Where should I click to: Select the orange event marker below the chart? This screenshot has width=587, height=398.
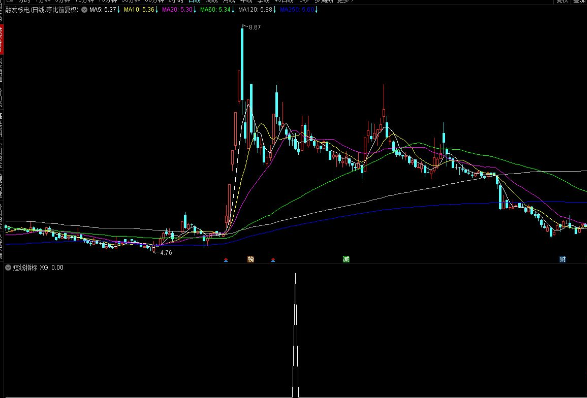point(251,259)
